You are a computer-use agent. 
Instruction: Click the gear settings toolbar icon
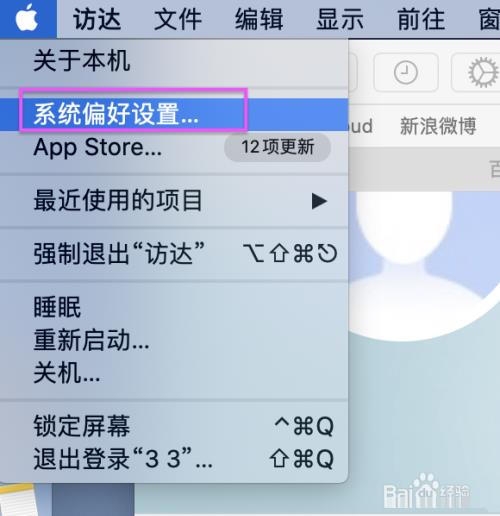tap(483, 72)
